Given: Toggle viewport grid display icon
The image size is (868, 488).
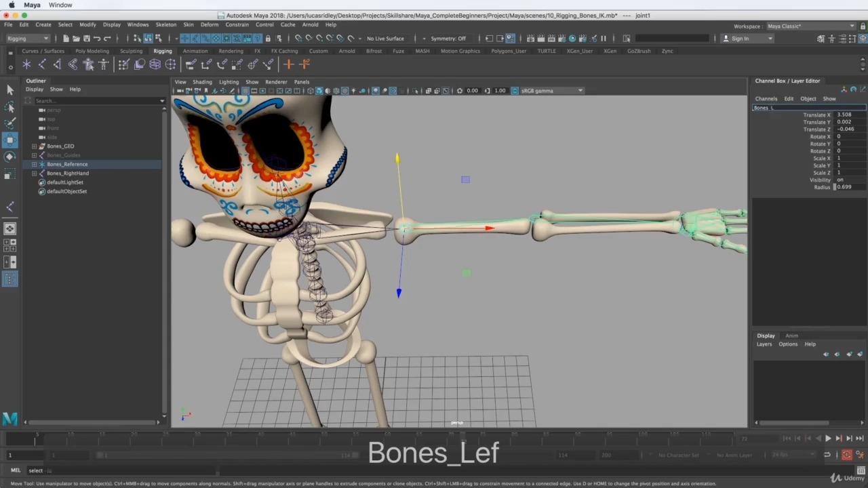Looking at the screenshot, I should pos(245,90).
